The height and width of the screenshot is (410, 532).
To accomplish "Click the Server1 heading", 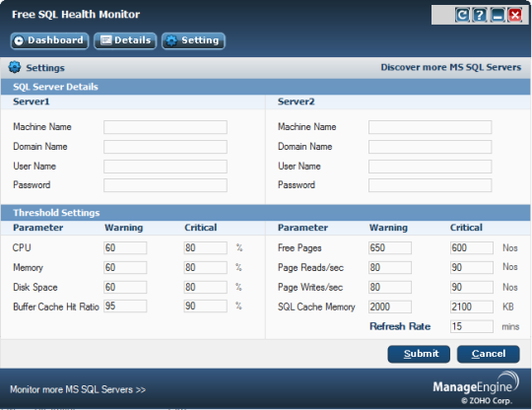I will (x=32, y=102).
